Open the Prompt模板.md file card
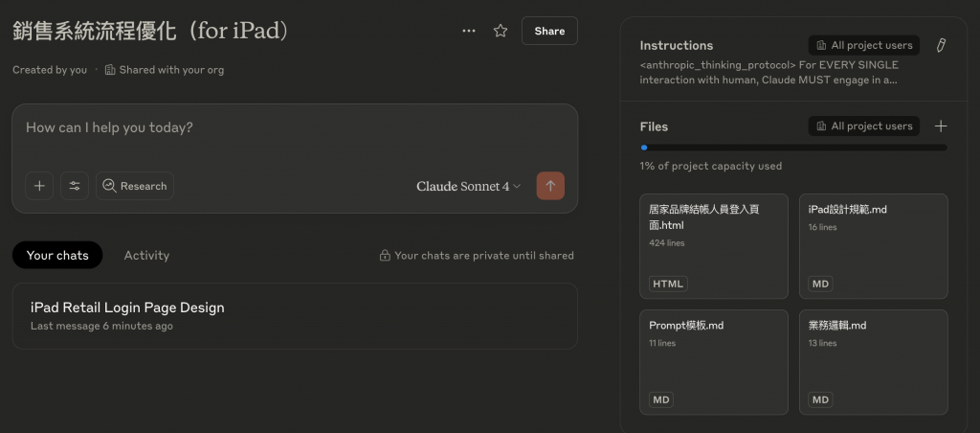 pyautogui.click(x=714, y=361)
